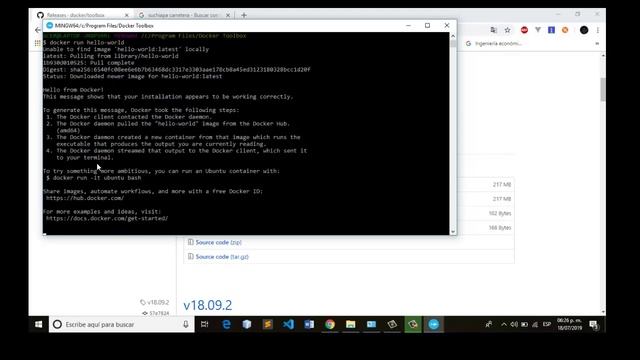The image size is (640, 360).
Task: Expand the bookmarks bar overflow chevron
Action: [597, 43]
